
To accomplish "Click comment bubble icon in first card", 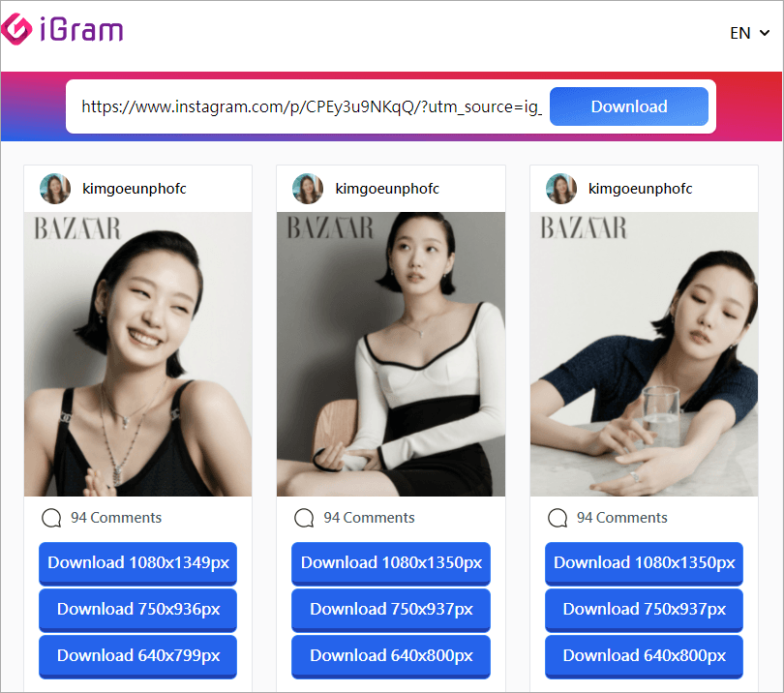I will (51, 518).
